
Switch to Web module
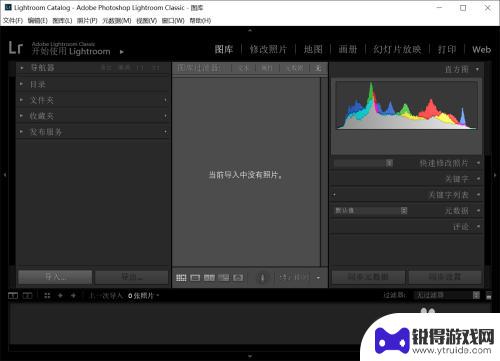tap(482, 50)
